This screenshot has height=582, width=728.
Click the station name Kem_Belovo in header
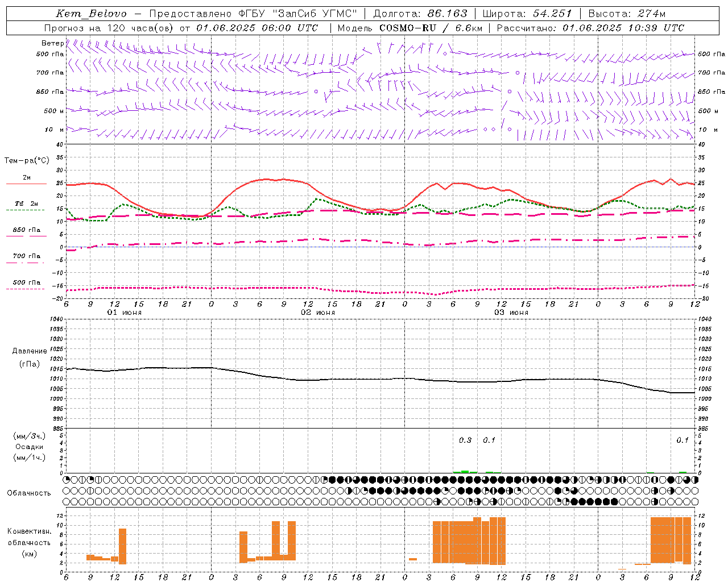tap(91, 14)
